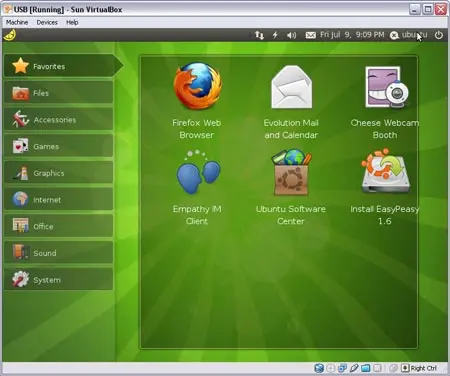Open the Machine menu

coord(17,22)
